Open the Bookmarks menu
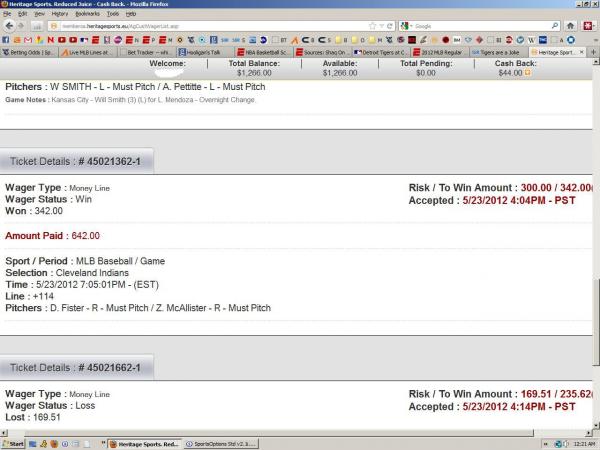The height and width of the screenshot is (450, 600). 87,14
